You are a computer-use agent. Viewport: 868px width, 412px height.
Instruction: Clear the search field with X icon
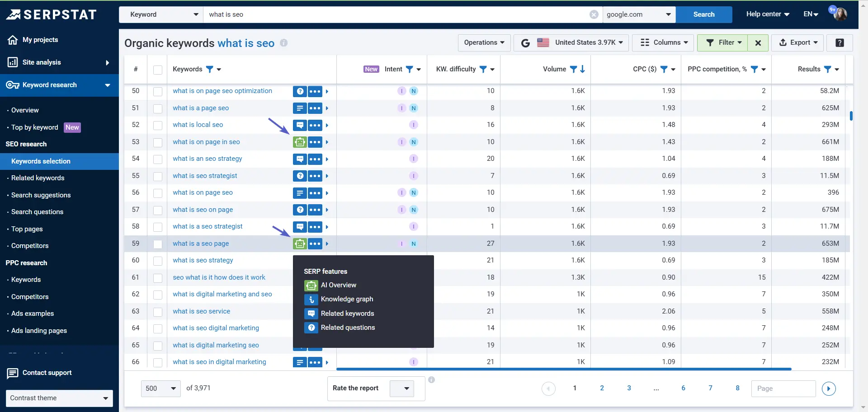tap(594, 14)
